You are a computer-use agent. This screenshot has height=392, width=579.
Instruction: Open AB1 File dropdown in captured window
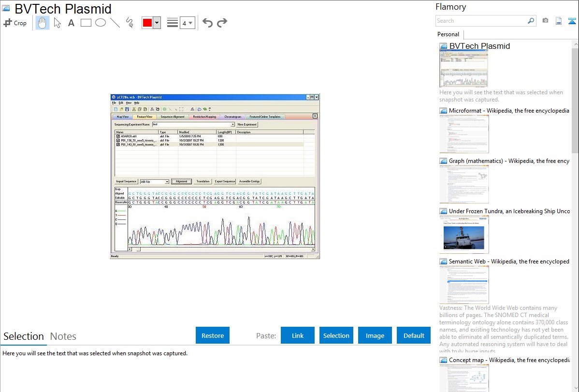(x=167, y=181)
